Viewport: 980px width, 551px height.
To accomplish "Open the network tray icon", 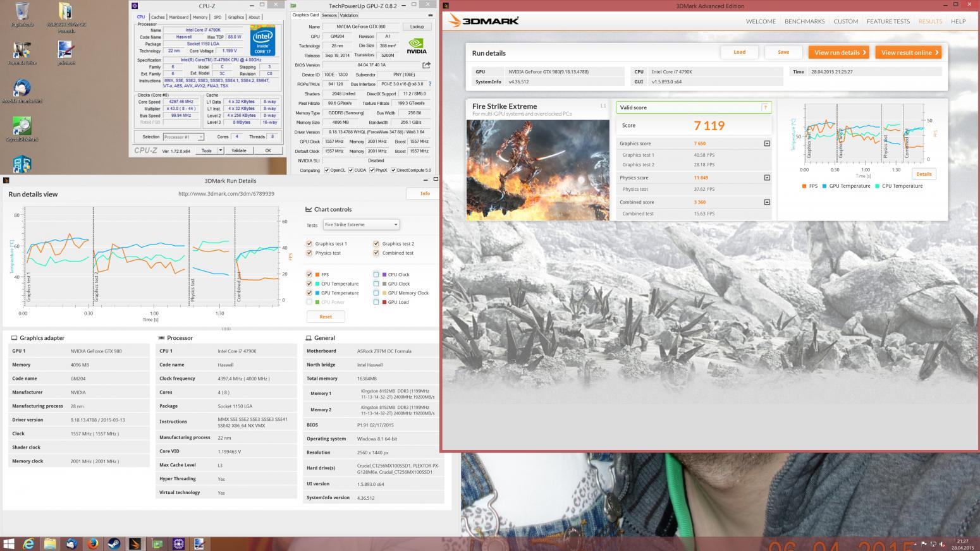I will point(933,544).
